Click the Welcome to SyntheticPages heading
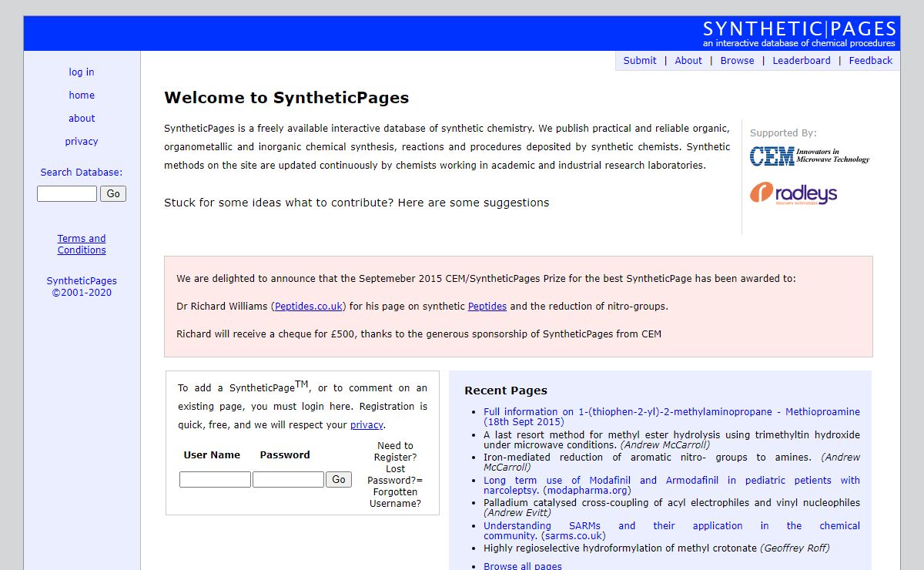Image resolution: width=924 pixels, height=570 pixels. point(286,98)
